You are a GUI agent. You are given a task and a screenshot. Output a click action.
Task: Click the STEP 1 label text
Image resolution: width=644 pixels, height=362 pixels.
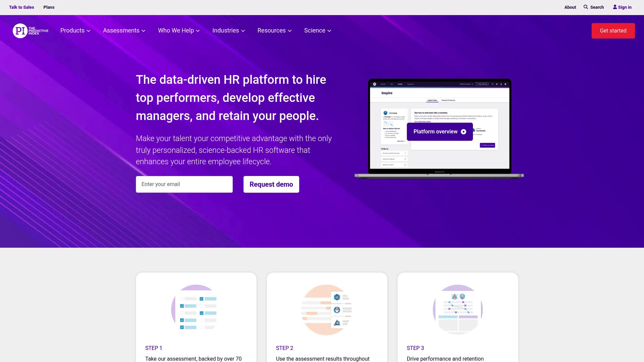[154, 348]
